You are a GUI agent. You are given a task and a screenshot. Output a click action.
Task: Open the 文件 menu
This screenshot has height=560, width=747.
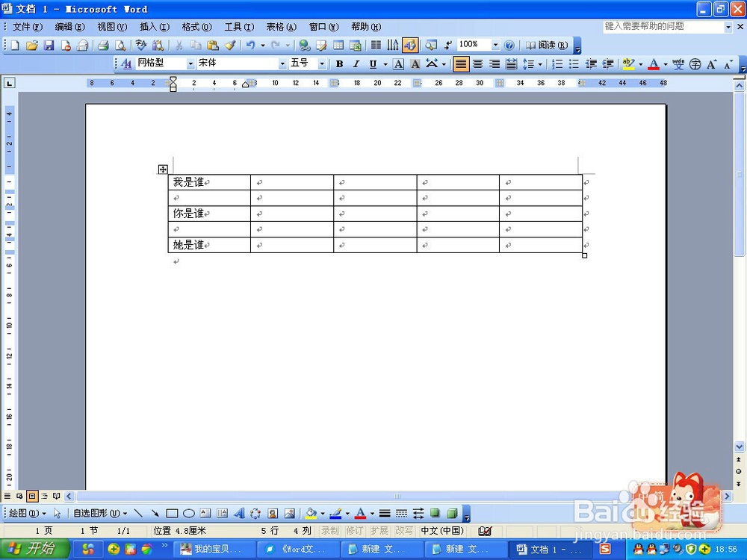point(27,27)
